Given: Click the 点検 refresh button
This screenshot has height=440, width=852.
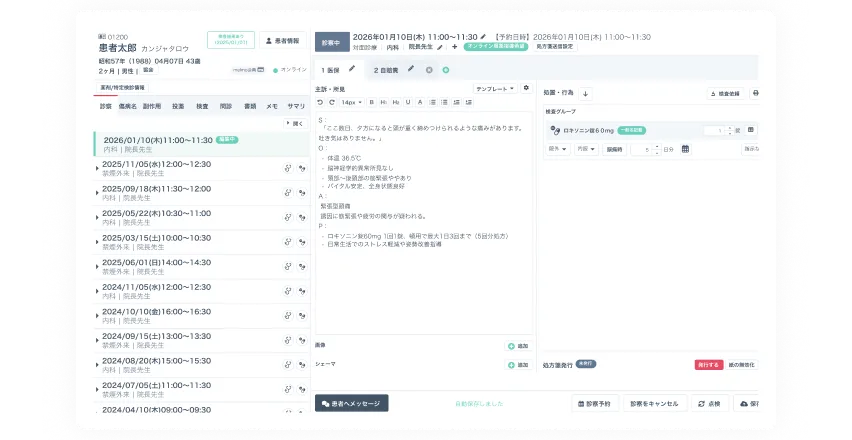Looking at the screenshot, I should [710, 404].
